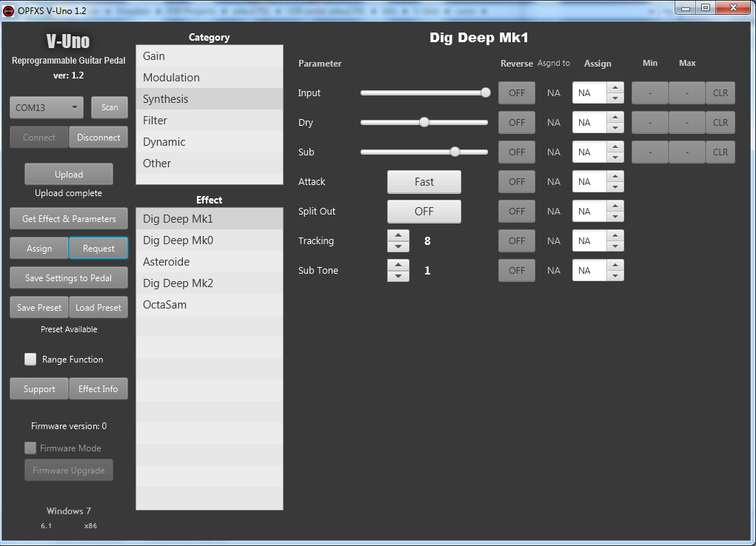Enable the Range Function checkbox
This screenshot has height=546, width=756.
tap(30, 359)
